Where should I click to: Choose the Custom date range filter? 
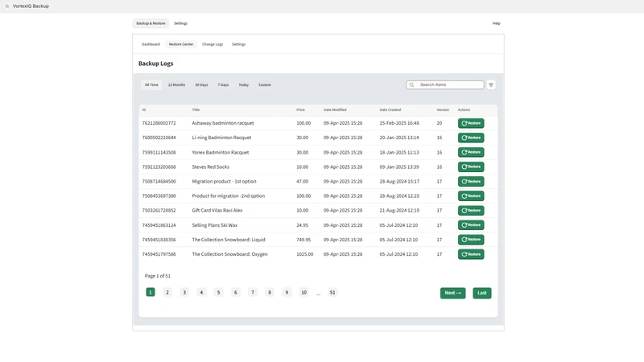click(265, 85)
